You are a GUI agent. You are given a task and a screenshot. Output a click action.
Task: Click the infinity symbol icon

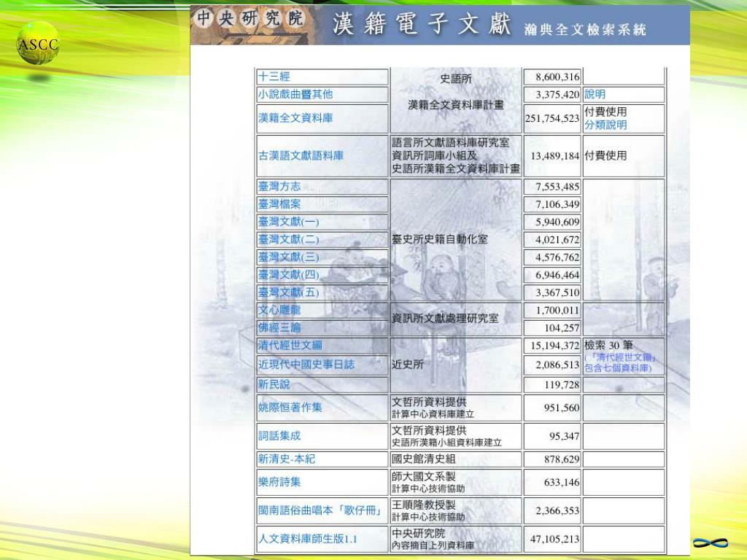[710, 542]
